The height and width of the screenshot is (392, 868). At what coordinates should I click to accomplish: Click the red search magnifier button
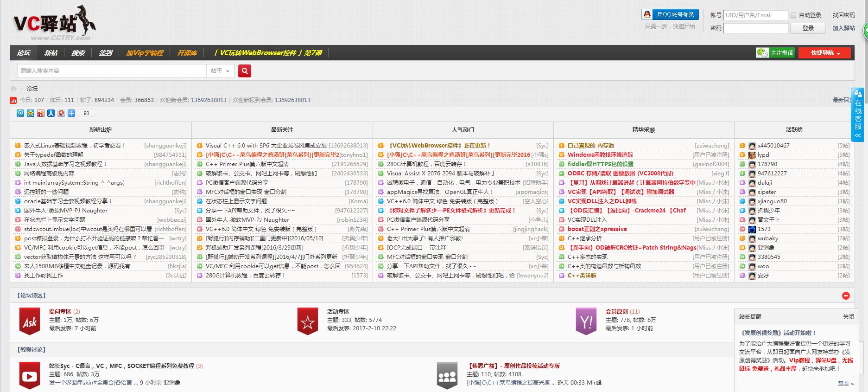pyautogui.click(x=245, y=71)
